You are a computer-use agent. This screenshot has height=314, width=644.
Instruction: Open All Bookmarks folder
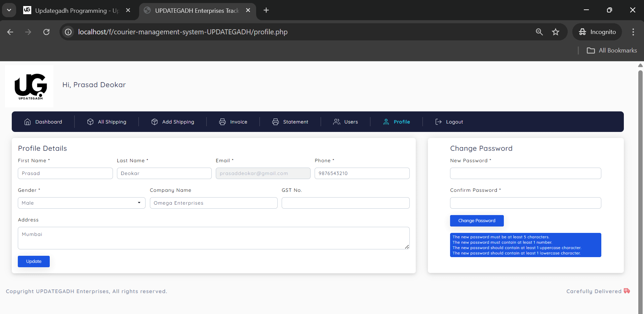tap(612, 50)
